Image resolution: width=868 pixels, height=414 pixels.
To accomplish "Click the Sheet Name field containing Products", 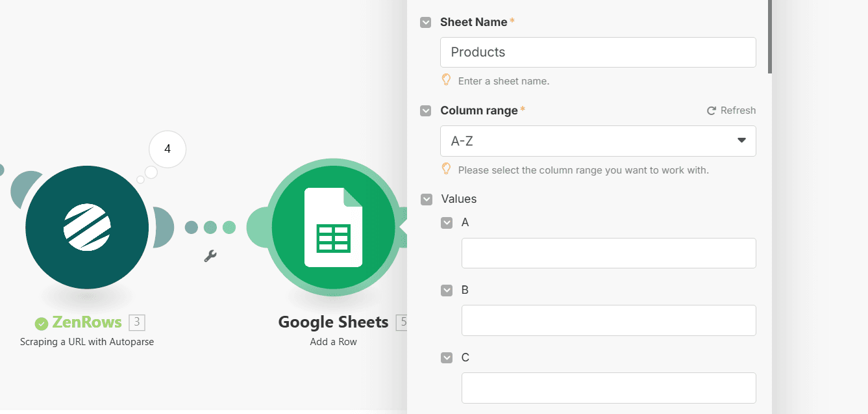I will [598, 52].
